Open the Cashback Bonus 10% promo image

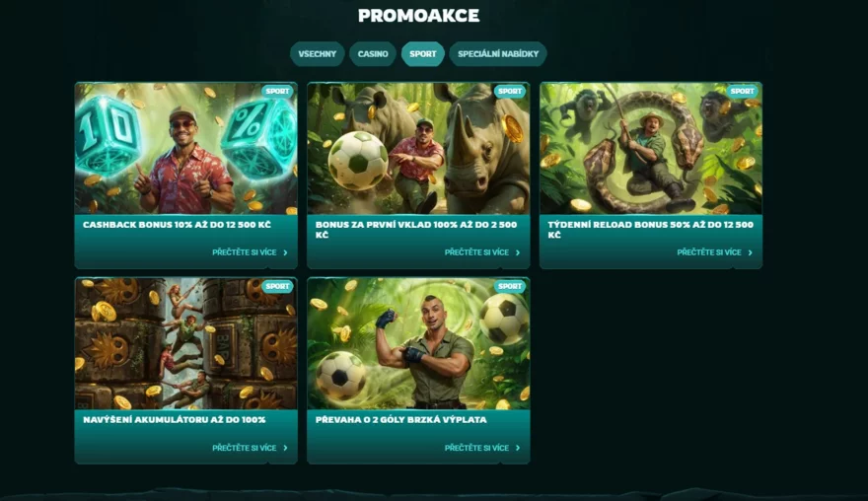[186, 148]
